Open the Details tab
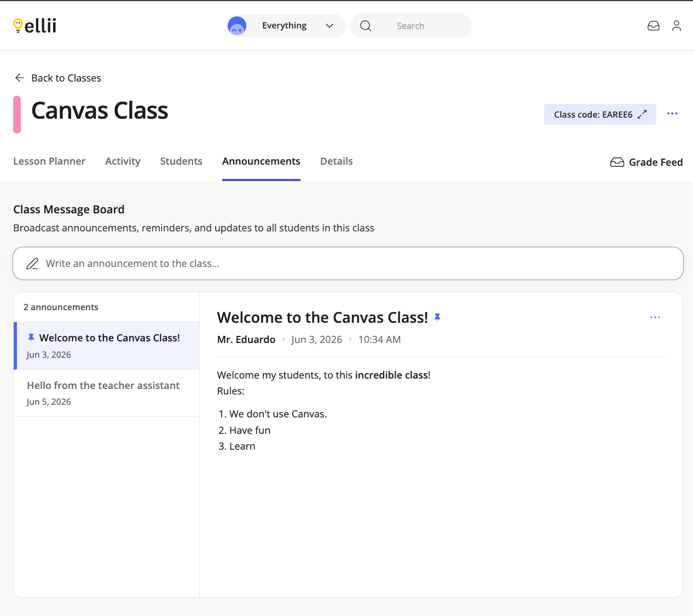The image size is (693, 616). [x=336, y=161]
